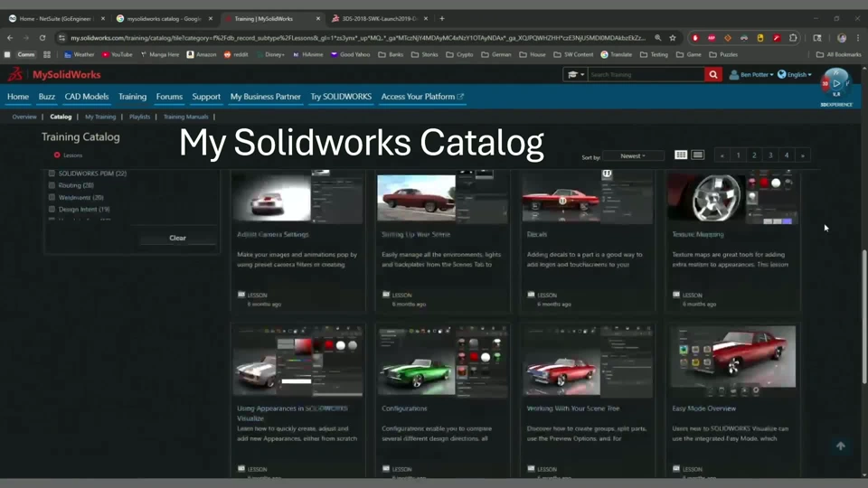Check the SOLIDWORKS PDM (22) filter
Image resolution: width=868 pixels, height=488 pixels.
[x=52, y=174]
